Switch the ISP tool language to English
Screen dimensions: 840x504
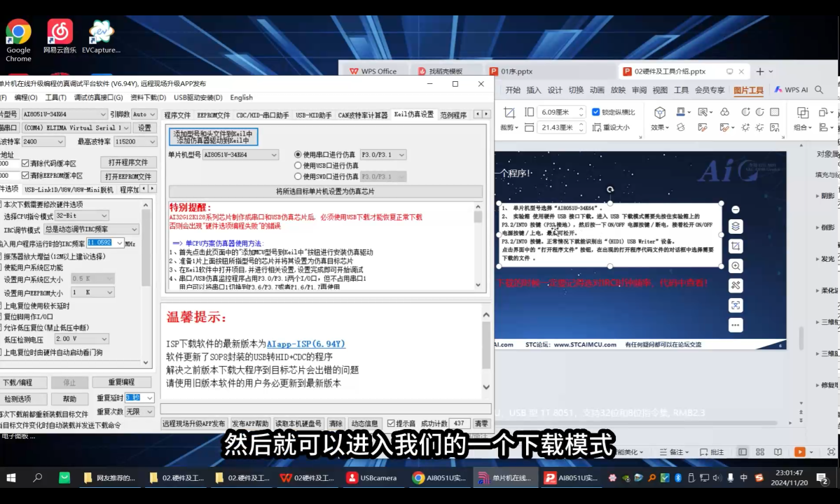[x=241, y=97]
